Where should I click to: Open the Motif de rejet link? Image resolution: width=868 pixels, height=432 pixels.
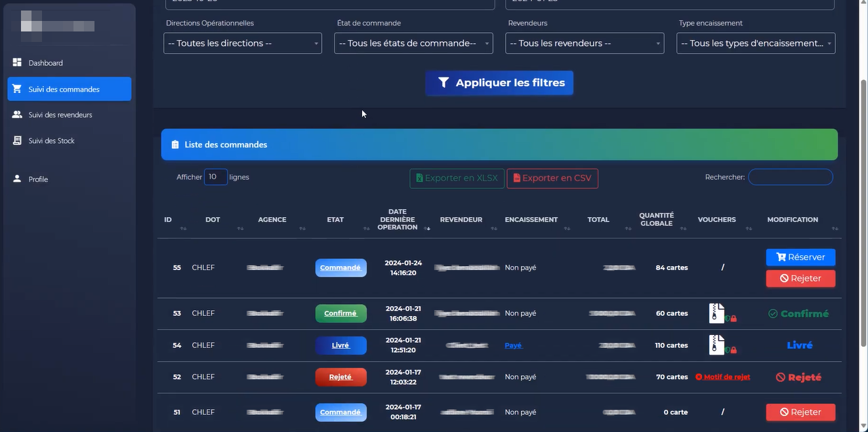click(723, 377)
